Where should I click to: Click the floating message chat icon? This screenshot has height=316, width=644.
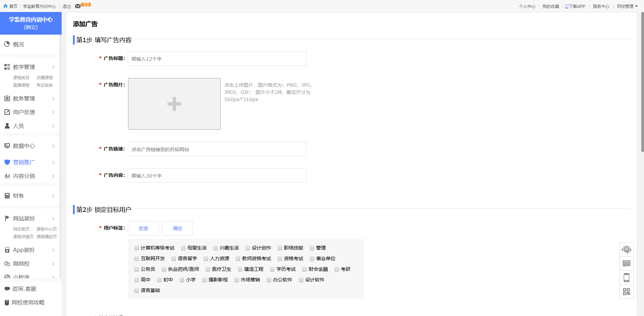[626, 264]
